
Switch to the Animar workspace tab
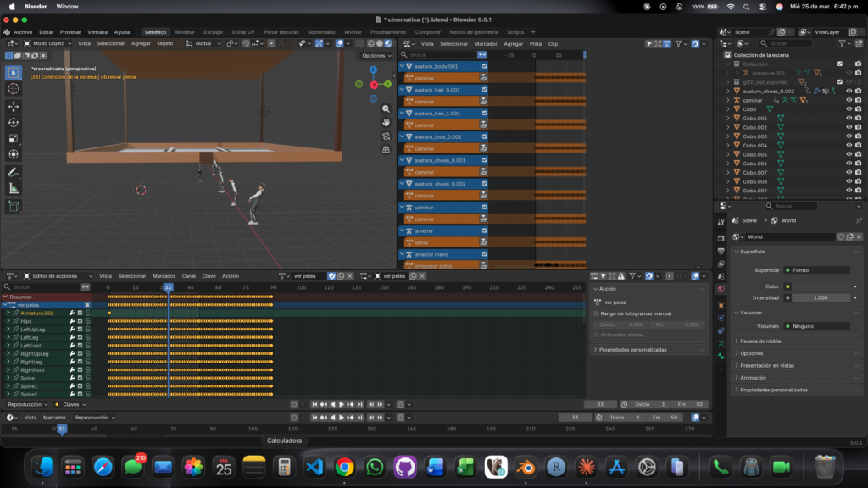[x=353, y=31]
